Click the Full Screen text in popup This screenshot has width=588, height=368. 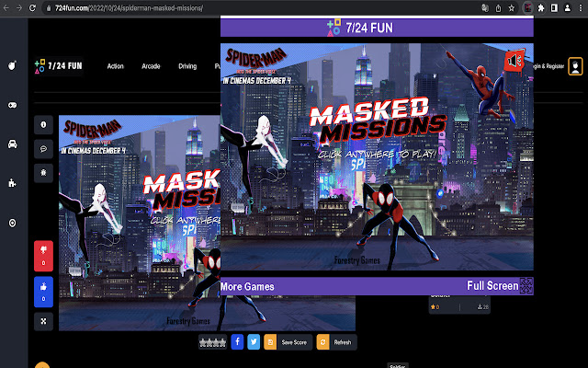coord(492,286)
